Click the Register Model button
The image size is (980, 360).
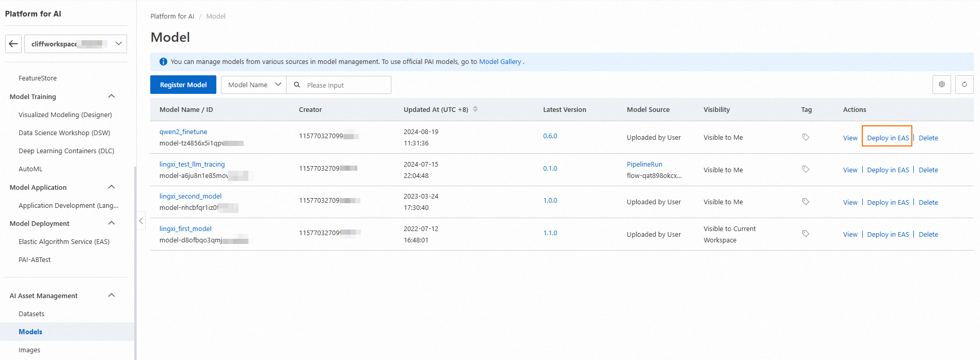tap(183, 85)
